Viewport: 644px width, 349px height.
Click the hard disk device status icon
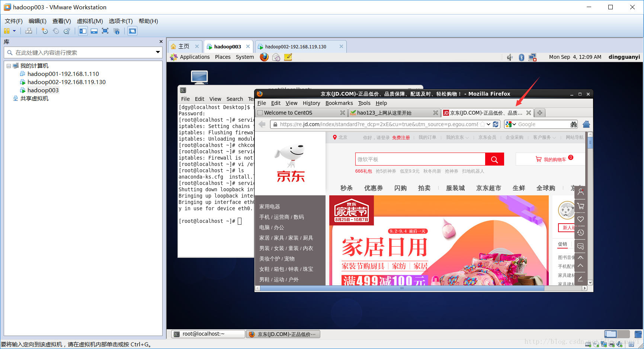[588, 345]
